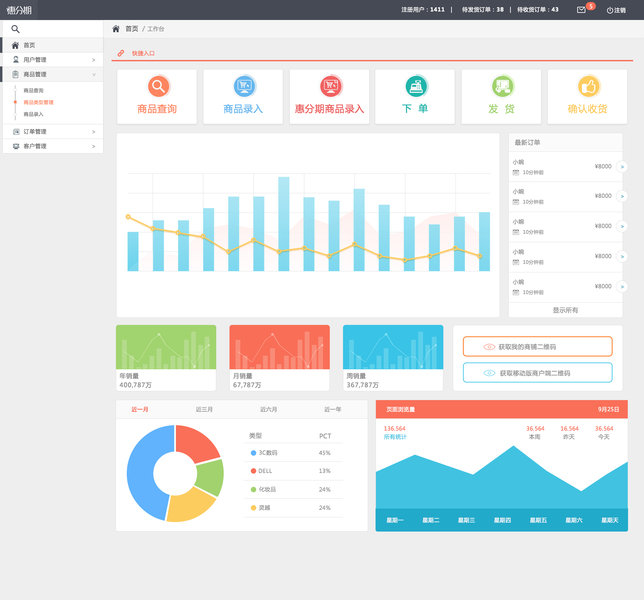
Task: Click the 惠分期 logo
Action: click(19, 10)
